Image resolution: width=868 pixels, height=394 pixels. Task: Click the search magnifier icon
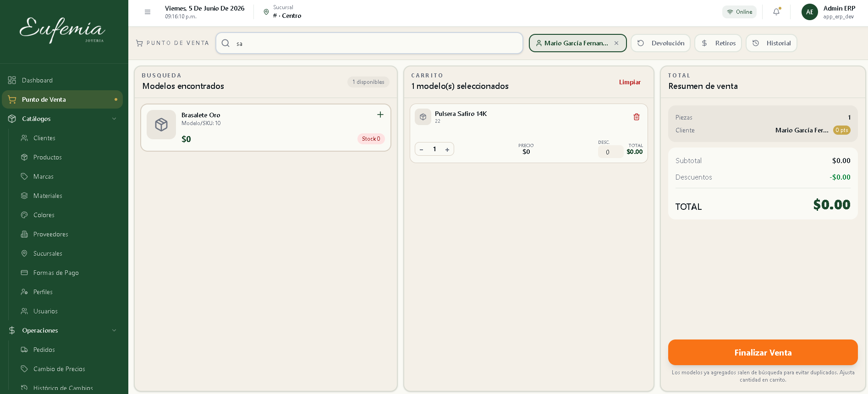pyautogui.click(x=225, y=43)
